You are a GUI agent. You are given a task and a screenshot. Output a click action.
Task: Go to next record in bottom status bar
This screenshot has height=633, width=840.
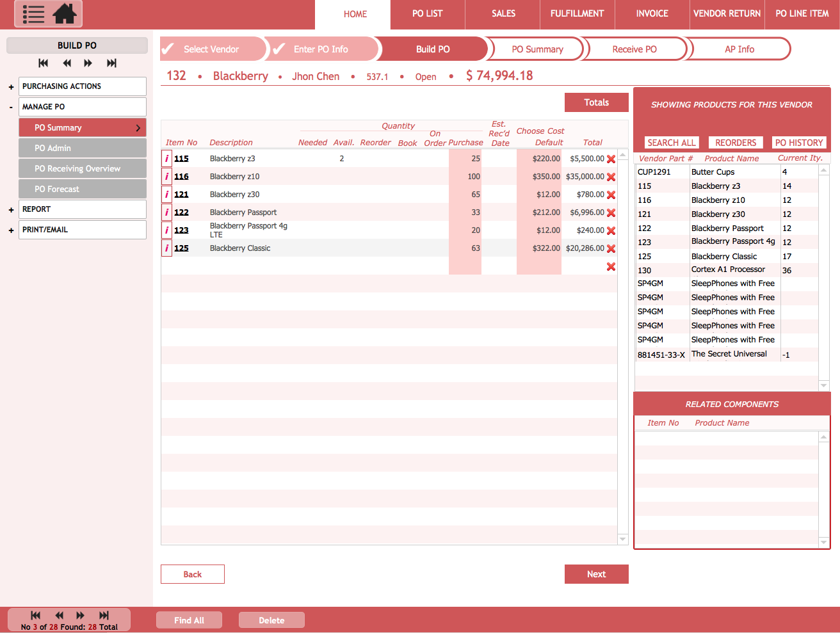(81, 615)
